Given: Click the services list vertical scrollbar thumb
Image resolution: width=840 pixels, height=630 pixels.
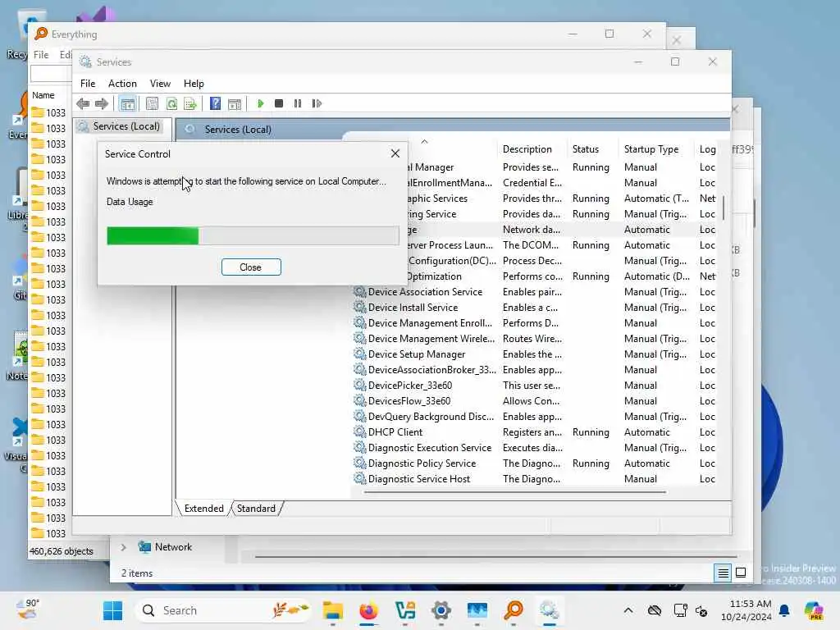Looking at the screenshot, I should 724,208.
